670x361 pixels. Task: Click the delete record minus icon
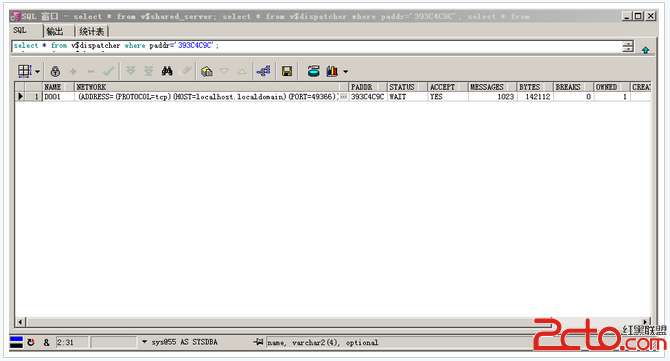coord(91,71)
